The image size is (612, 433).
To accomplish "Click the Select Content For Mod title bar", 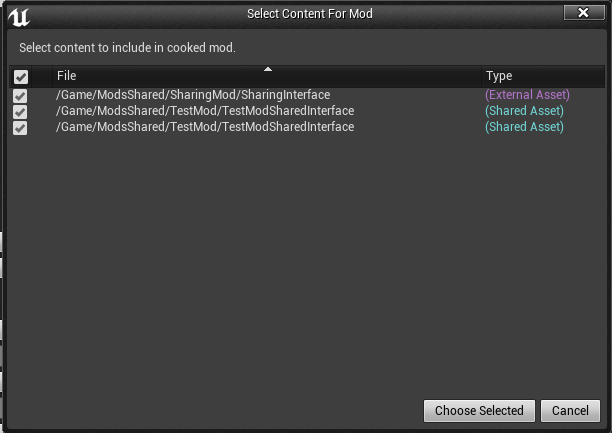I will tap(310, 14).
